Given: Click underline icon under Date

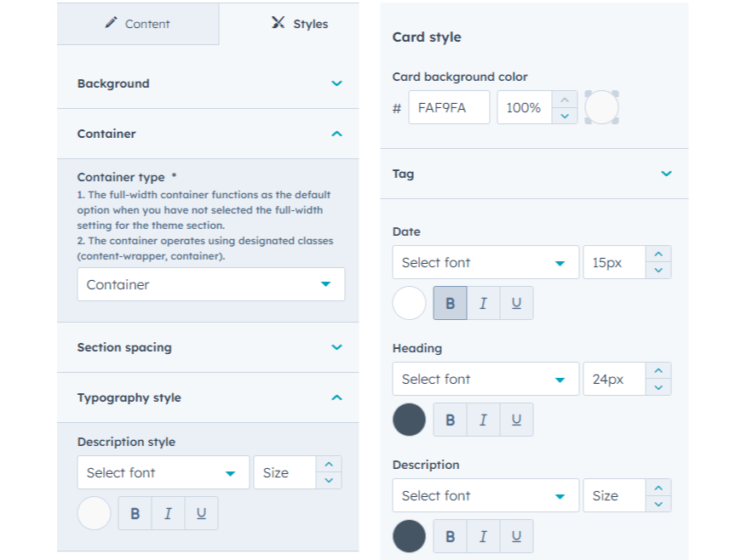Looking at the screenshot, I should point(516,304).
